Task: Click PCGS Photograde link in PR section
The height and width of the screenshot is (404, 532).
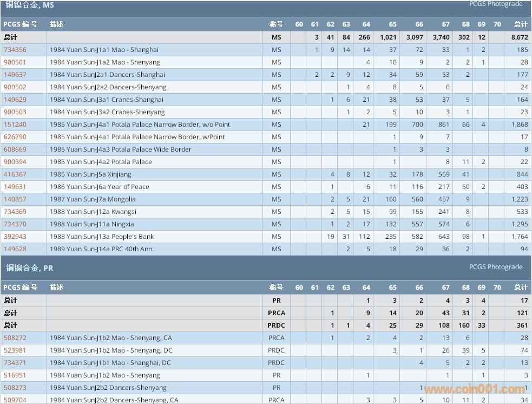Action: pos(495,267)
